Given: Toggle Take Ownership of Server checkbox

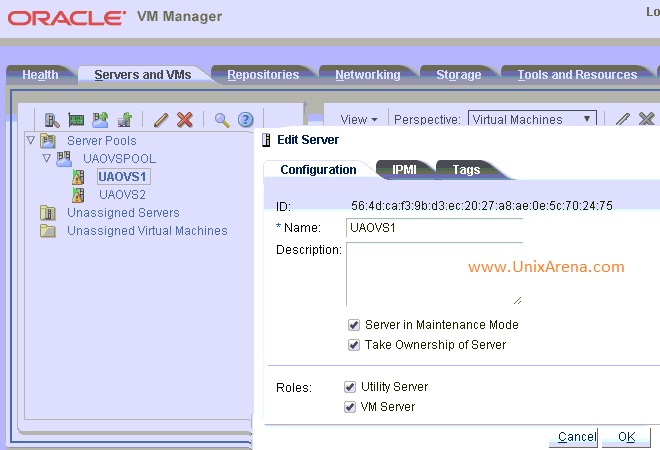Looking at the screenshot, I should coord(354,345).
